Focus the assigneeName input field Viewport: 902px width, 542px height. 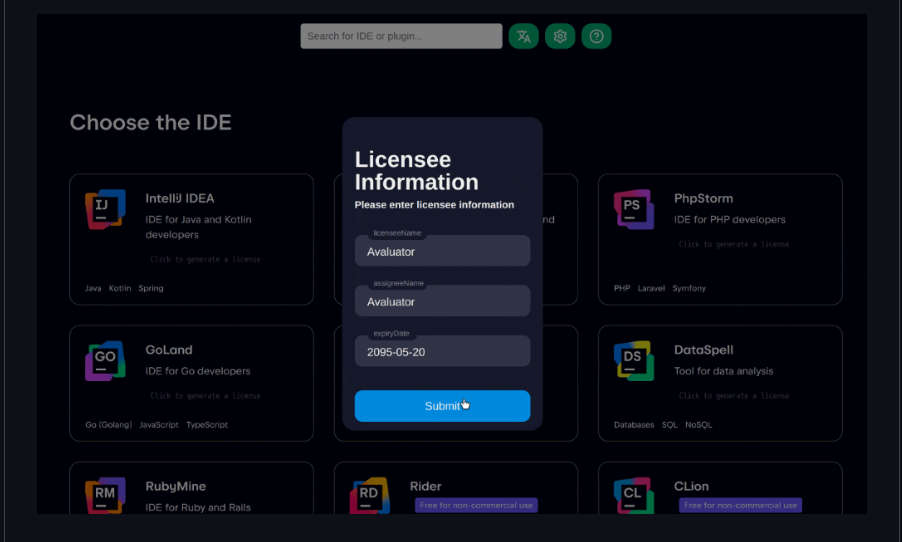pyautogui.click(x=442, y=301)
